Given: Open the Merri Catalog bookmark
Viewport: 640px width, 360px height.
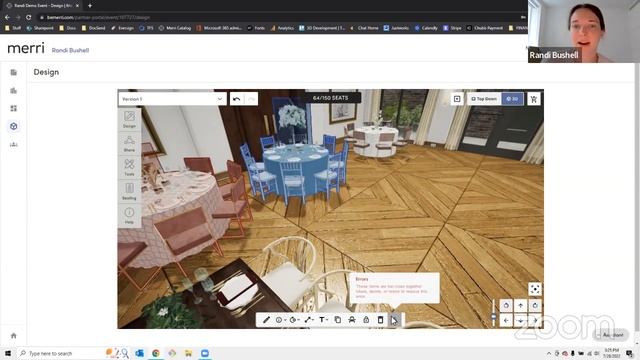Looking at the screenshot, I should (x=175, y=28).
